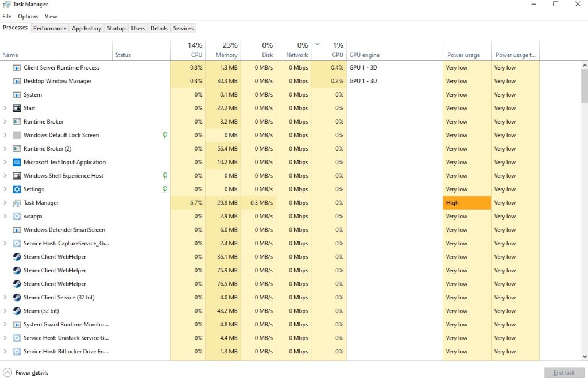
Task: Click the "30.3 MB" memory value
Action: click(227, 81)
